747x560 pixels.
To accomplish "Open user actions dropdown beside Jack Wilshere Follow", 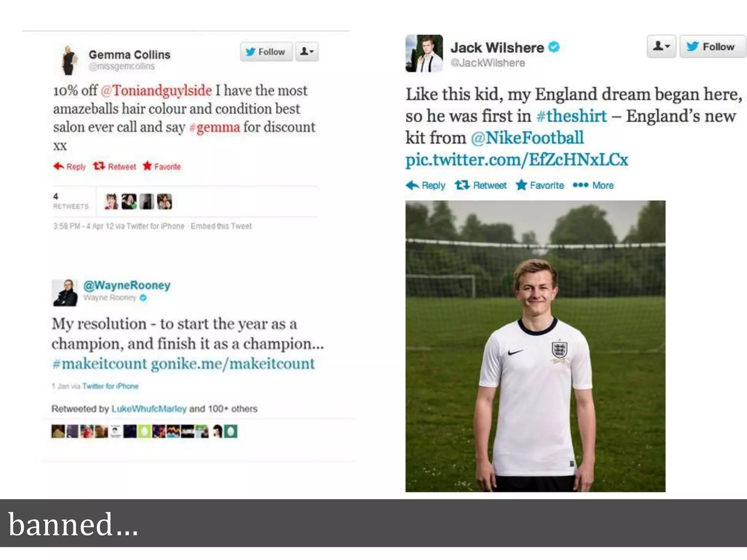I will click(661, 46).
